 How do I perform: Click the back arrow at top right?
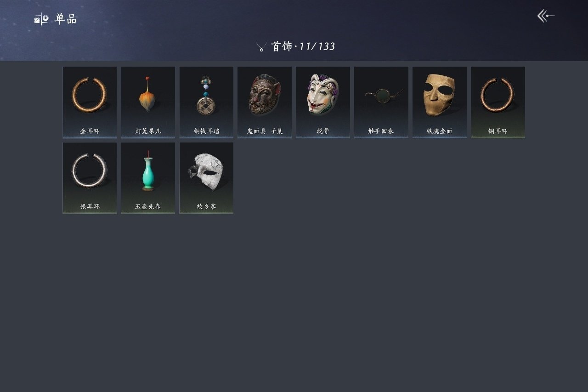(546, 16)
